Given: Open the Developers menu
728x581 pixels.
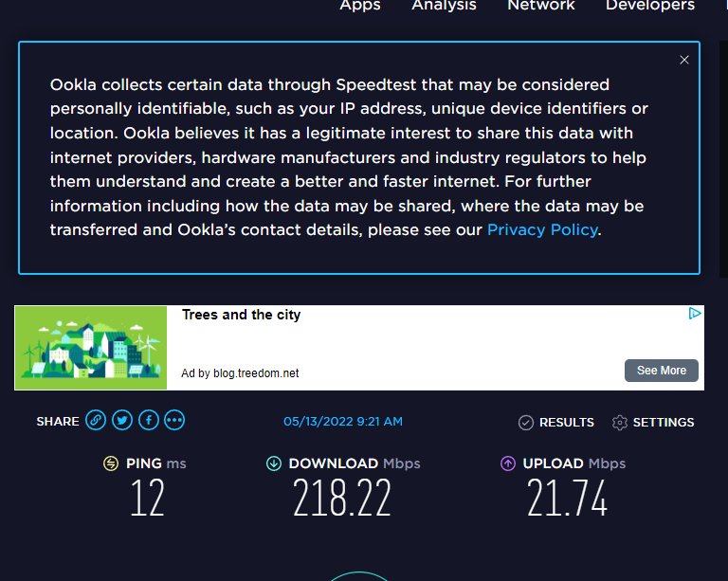Looking at the screenshot, I should (x=650, y=5).
